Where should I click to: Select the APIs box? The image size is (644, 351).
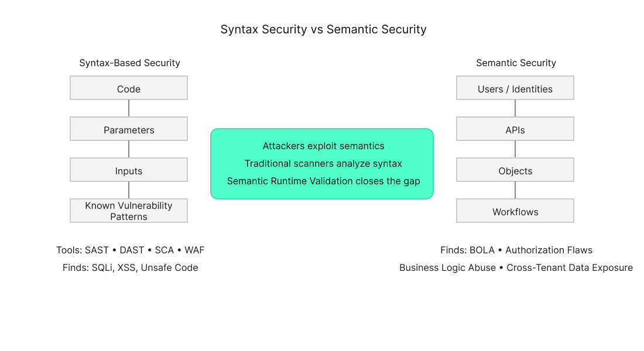515,129
